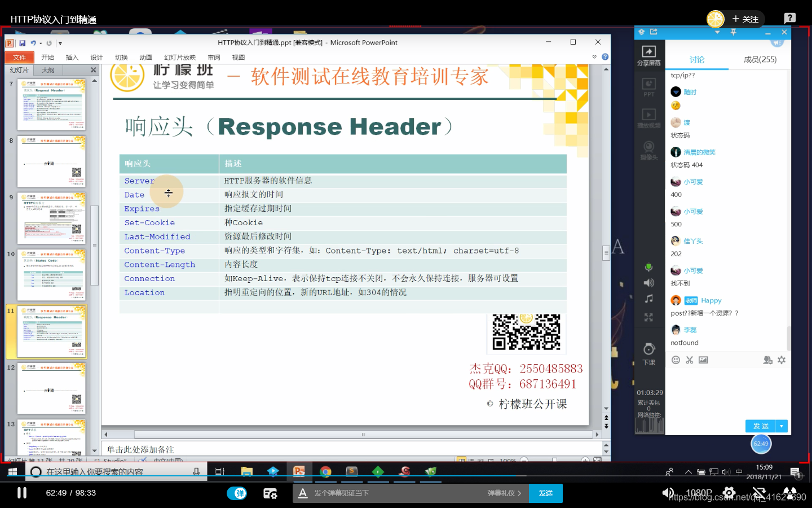The image size is (812, 508).
Task: Open the 播放视频 play video tool
Action: point(649,119)
